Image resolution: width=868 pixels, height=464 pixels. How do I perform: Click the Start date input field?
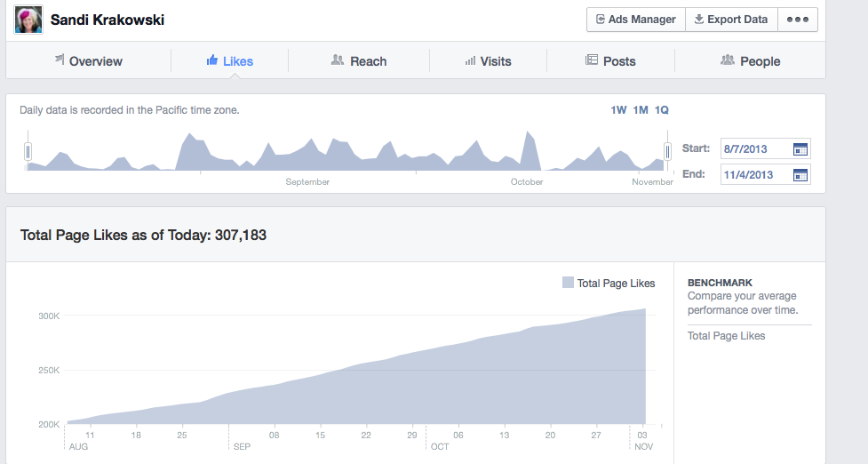(x=754, y=149)
